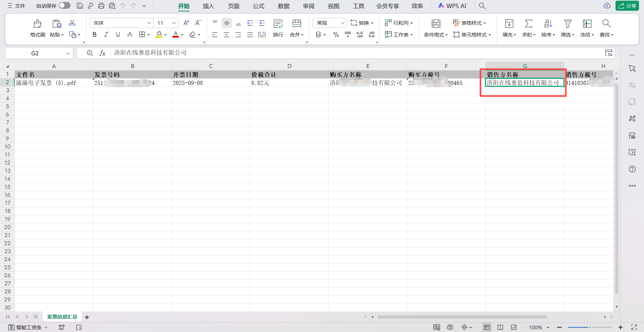Click the Rows and Columns (行和列) button
The height and width of the screenshot is (332, 644).
399,23
